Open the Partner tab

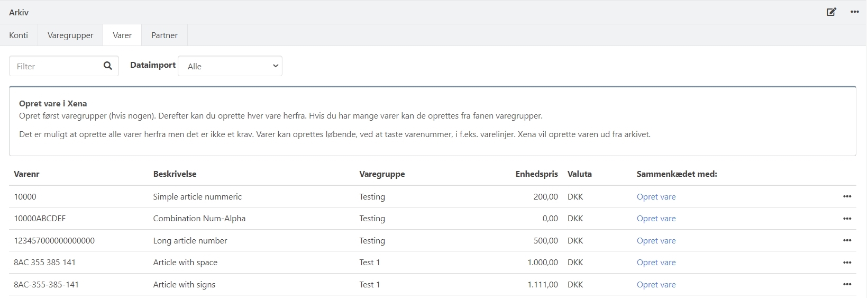tap(165, 35)
